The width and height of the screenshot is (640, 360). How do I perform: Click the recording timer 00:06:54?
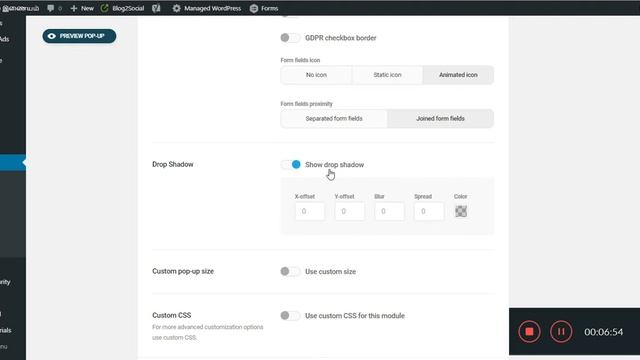click(x=604, y=332)
